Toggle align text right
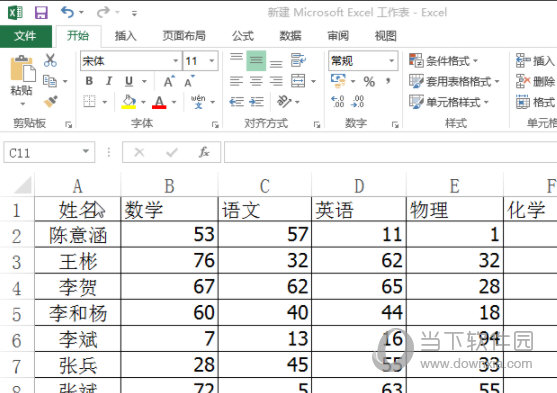The width and height of the screenshot is (557, 393). point(276,81)
